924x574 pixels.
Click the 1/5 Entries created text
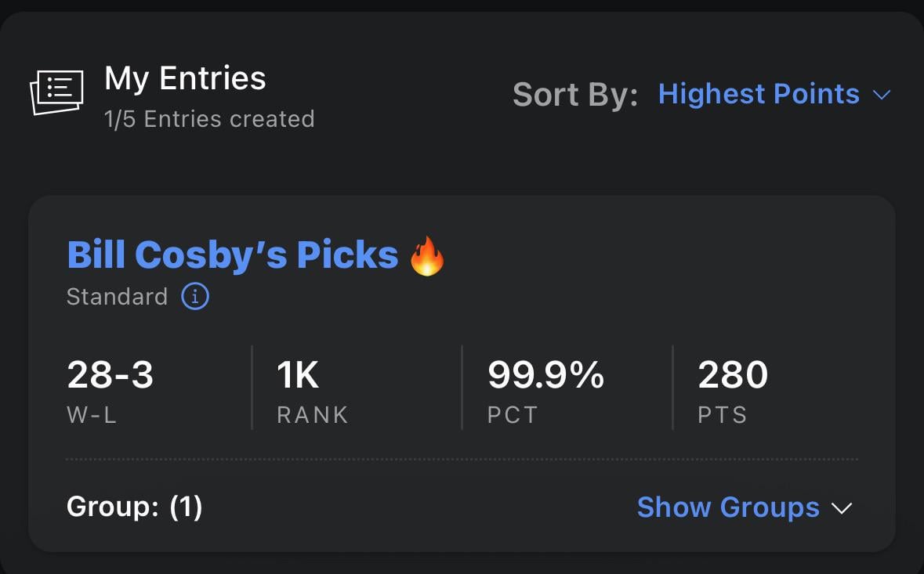[208, 118]
